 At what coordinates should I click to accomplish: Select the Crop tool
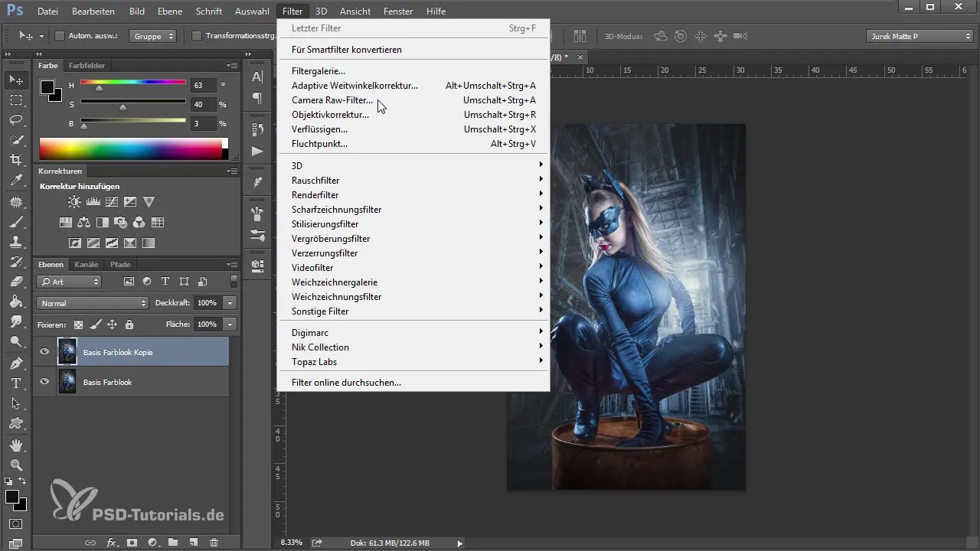point(16,160)
